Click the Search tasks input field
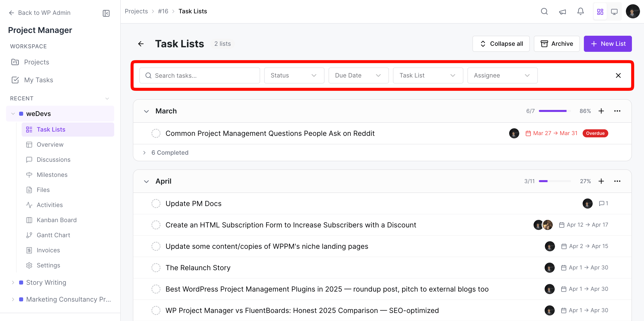 (x=199, y=75)
